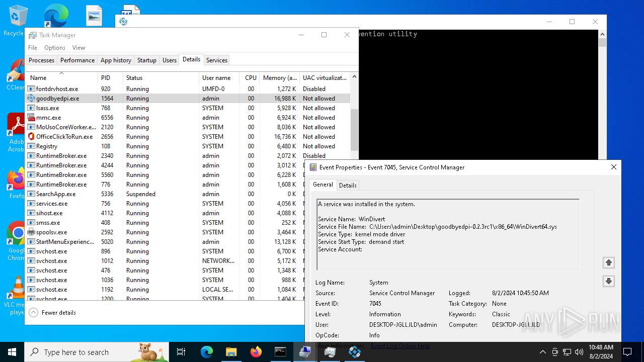The width and height of the screenshot is (644, 362).
Task: Switch to the Startup tab
Action: coord(147,60)
